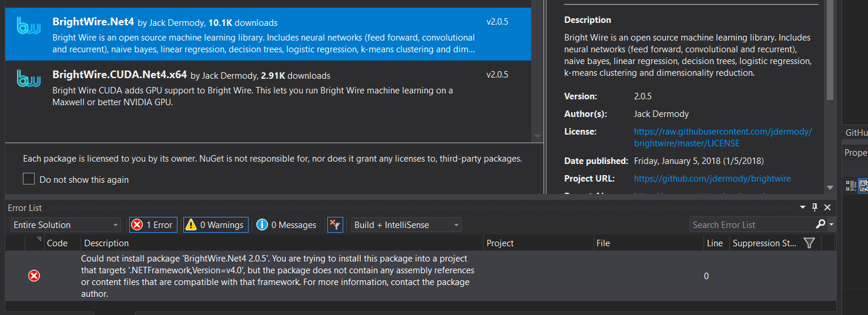Click the package list scroll down arrow
This screenshot has width=868, height=315.
click(537, 136)
